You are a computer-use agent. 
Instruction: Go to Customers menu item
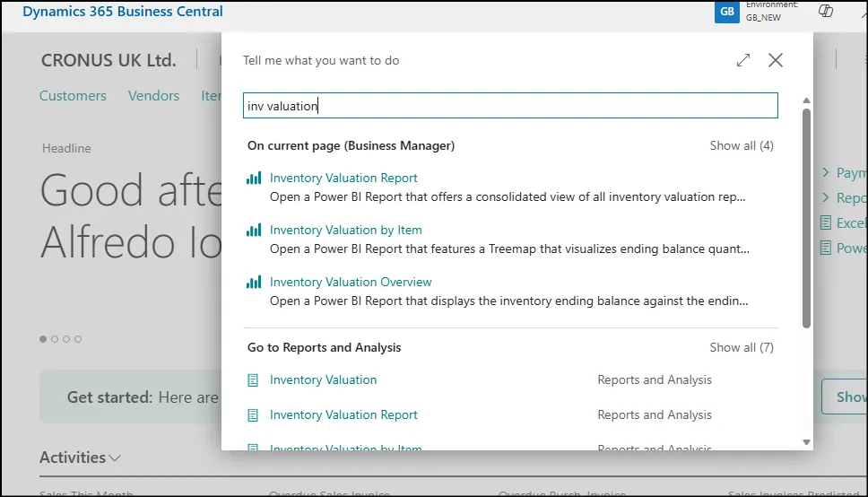[73, 96]
